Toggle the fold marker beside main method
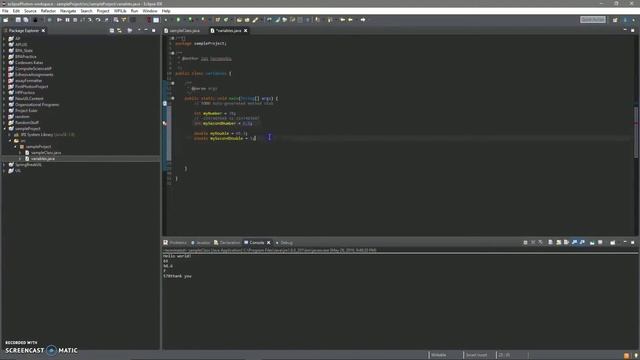 pyautogui.click(x=173, y=98)
